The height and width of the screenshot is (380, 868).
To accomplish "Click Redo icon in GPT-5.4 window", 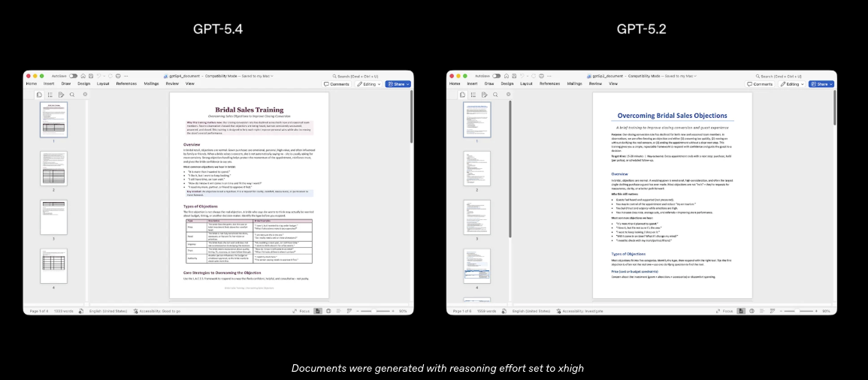I will (x=110, y=76).
